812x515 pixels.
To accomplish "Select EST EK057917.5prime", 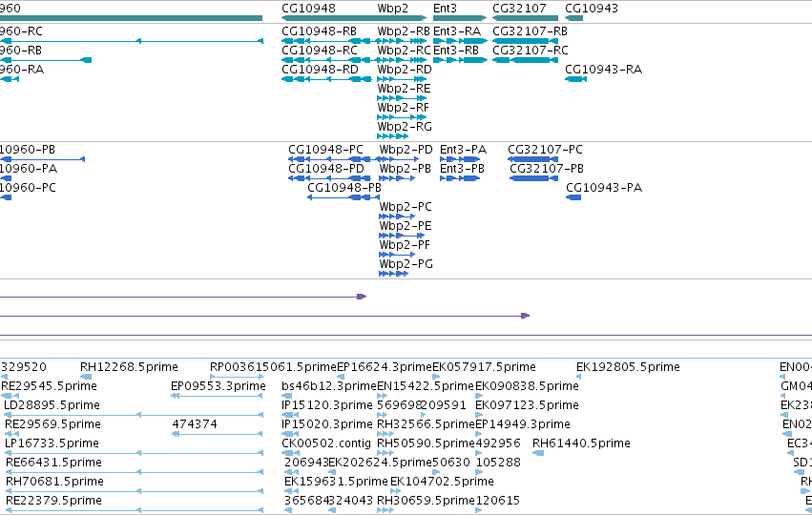I will (x=484, y=367).
